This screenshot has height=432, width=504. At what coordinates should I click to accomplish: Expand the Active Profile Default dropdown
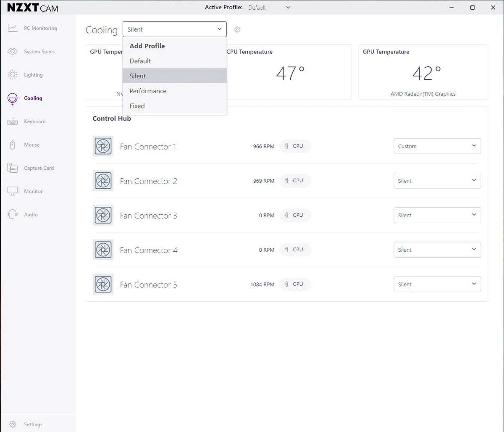pyautogui.click(x=269, y=8)
